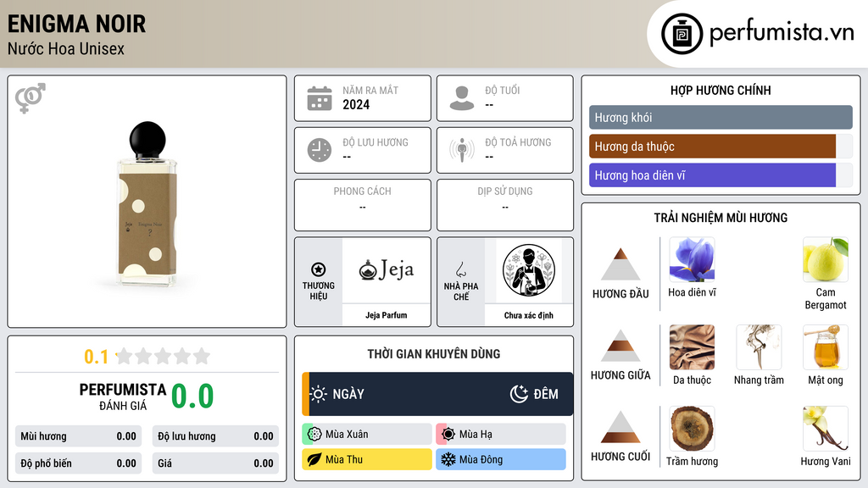Click the Hương khói accord bar
The height and width of the screenshot is (488, 868).
pyautogui.click(x=721, y=117)
